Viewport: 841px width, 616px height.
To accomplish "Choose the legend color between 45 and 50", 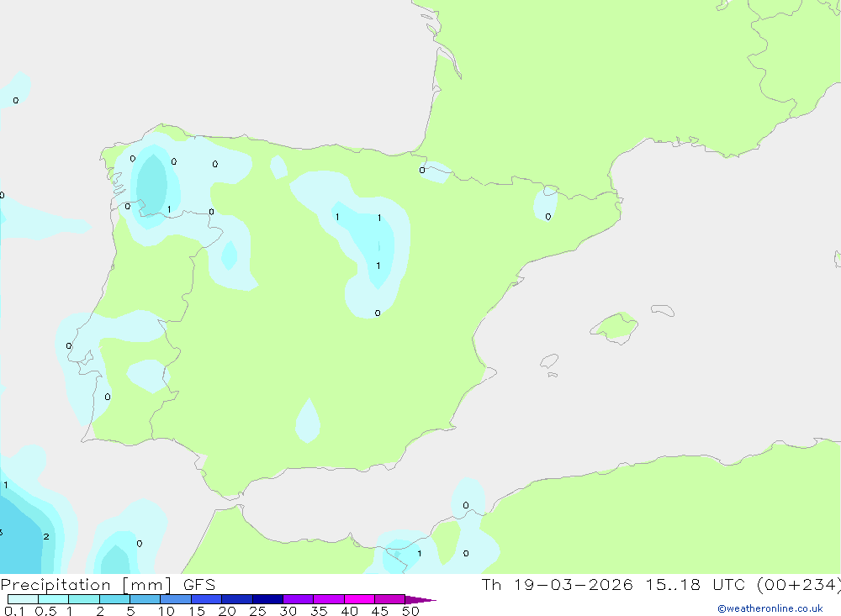I will pyautogui.click(x=390, y=599).
